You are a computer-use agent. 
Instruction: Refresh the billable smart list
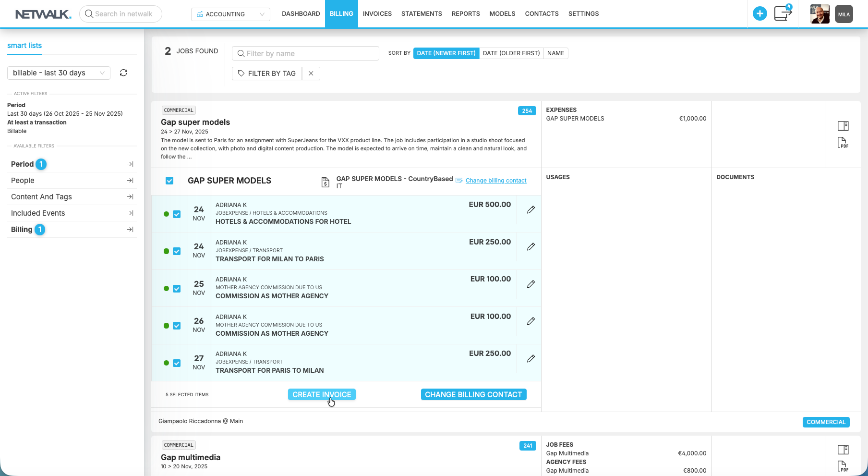(123, 73)
